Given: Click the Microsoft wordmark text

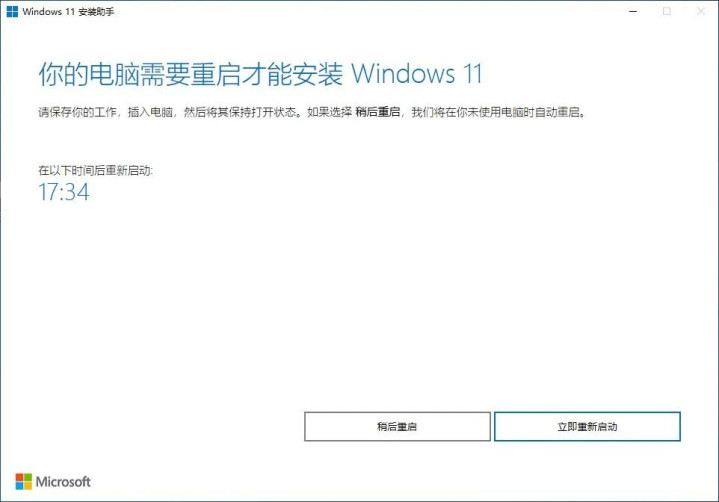Looking at the screenshot, I should pos(63,482).
